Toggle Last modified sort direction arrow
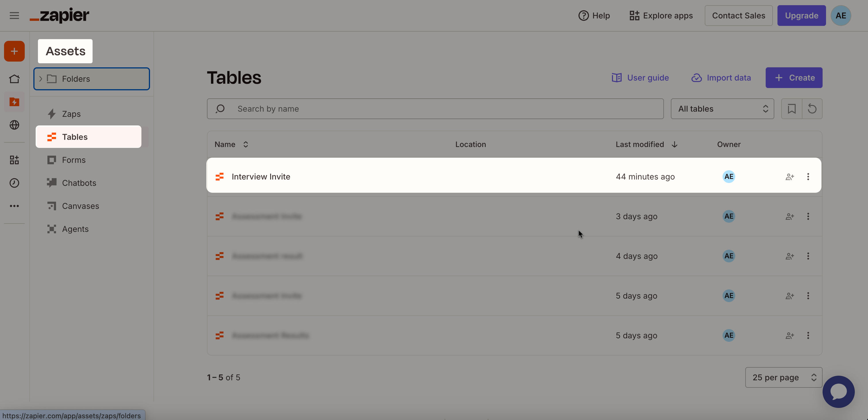Image resolution: width=868 pixels, height=420 pixels. 674,144
